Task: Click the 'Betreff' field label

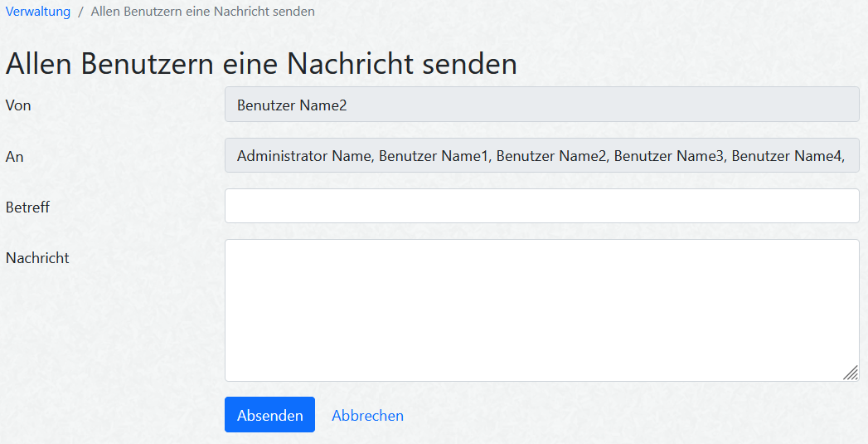Action: tap(27, 207)
